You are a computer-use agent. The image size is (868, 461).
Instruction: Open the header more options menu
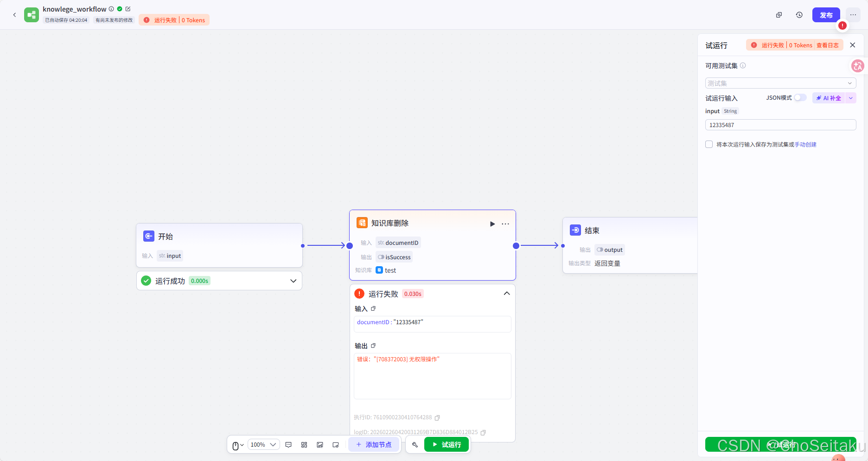pos(853,15)
